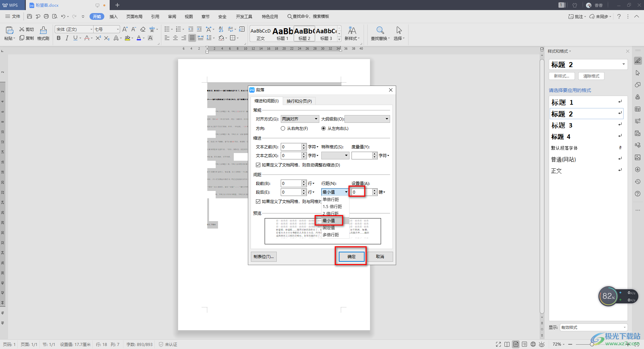The width and height of the screenshot is (644, 349).
Task: Open the New Style (新样式) icon
Action: pyautogui.click(x=352, y=31)
